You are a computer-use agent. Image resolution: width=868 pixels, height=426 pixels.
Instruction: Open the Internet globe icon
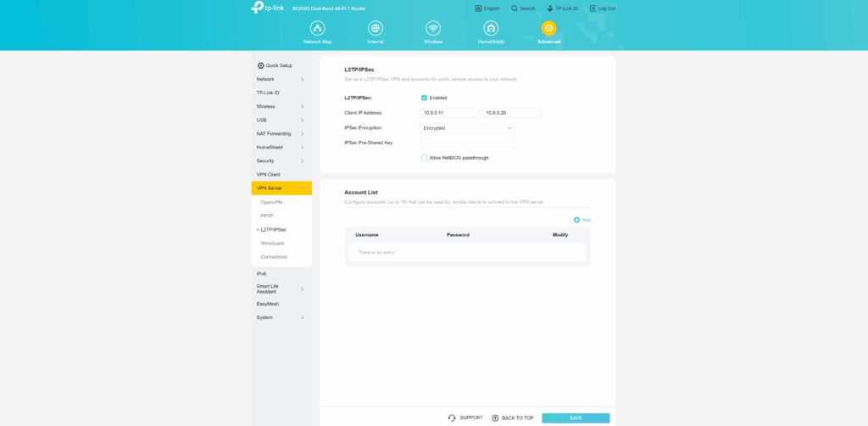[376, 28]
